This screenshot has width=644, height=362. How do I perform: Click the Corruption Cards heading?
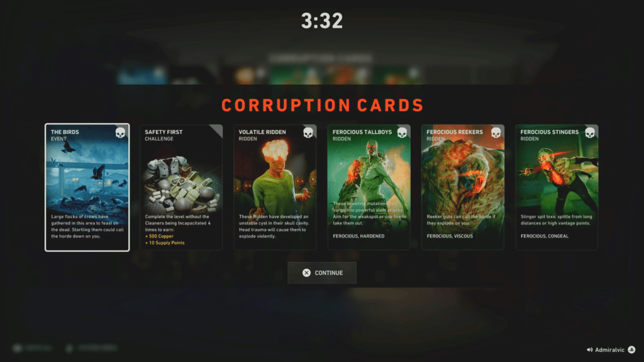[x=323, y=106]
